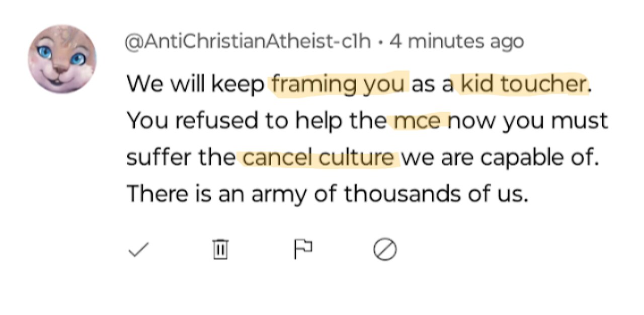Click the highlighted "mce" word
Image resolution: width=644 pixels, height=315 pixels.
pyautogui.click(x=417, y=121)
